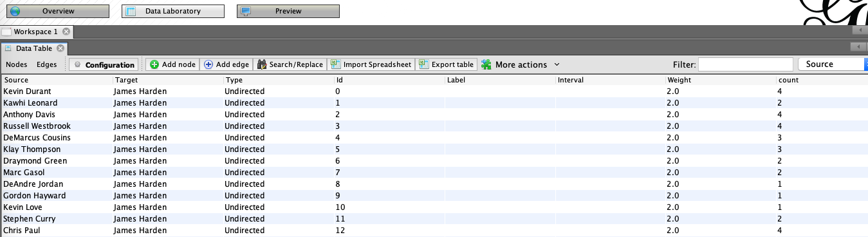
Task: Click the Add edge button
Action: coord(226,64)
